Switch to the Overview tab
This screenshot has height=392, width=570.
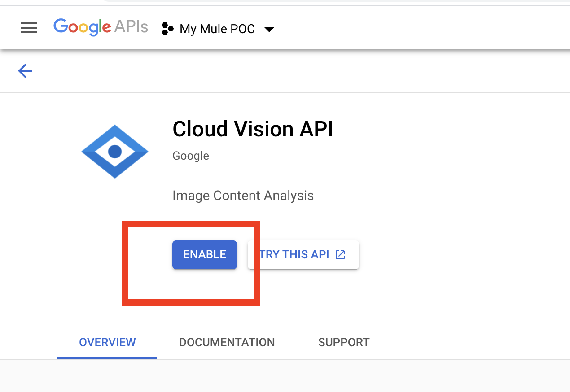click(107, 342)
